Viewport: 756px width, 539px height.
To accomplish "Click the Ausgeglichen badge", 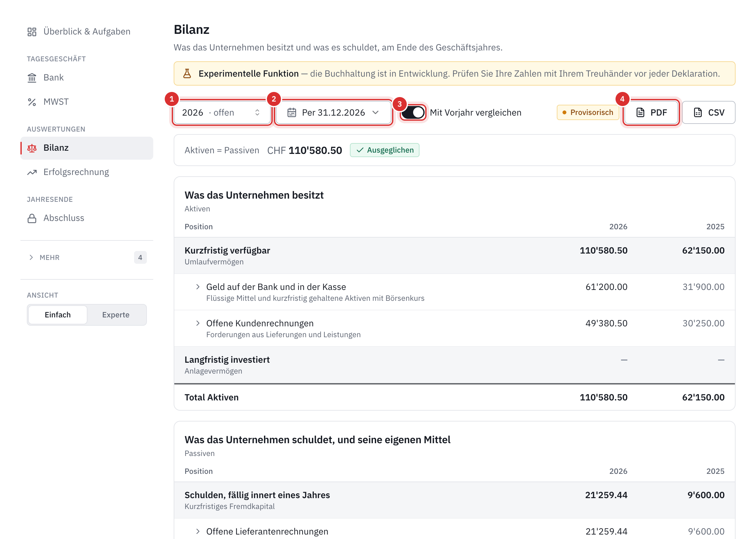I will pyautogui.click(x=385, y=150).
